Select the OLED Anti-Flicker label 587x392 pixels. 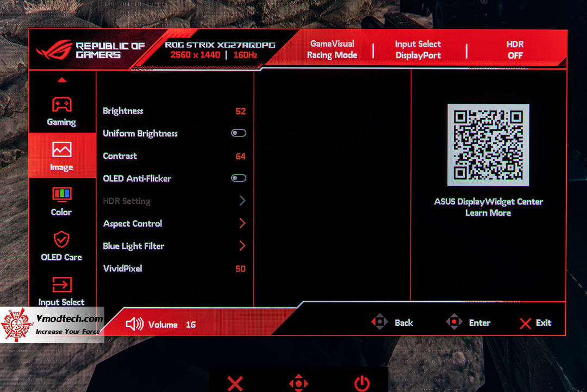click(137, 178)
